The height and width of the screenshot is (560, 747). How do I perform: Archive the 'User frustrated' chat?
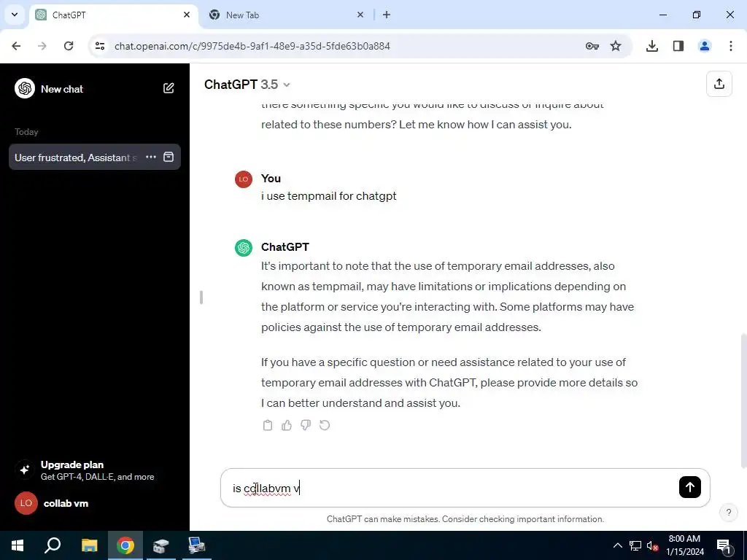click(x=169, y=157)
